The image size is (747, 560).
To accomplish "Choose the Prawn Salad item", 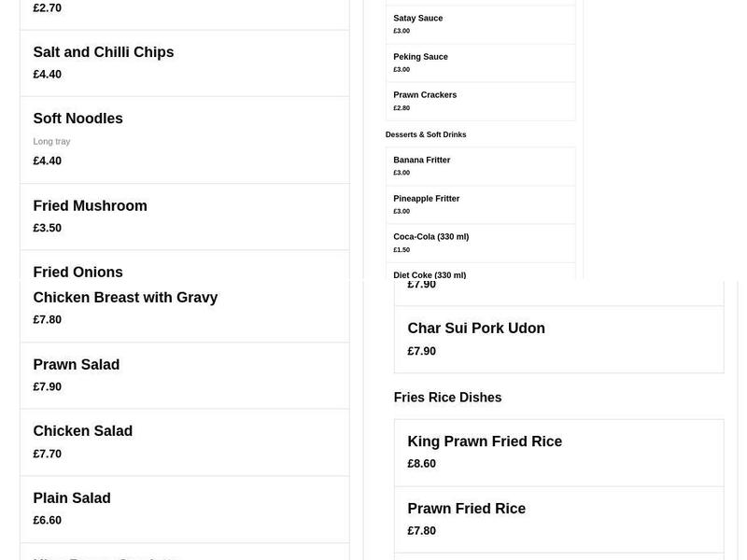I will click(76, 364).
